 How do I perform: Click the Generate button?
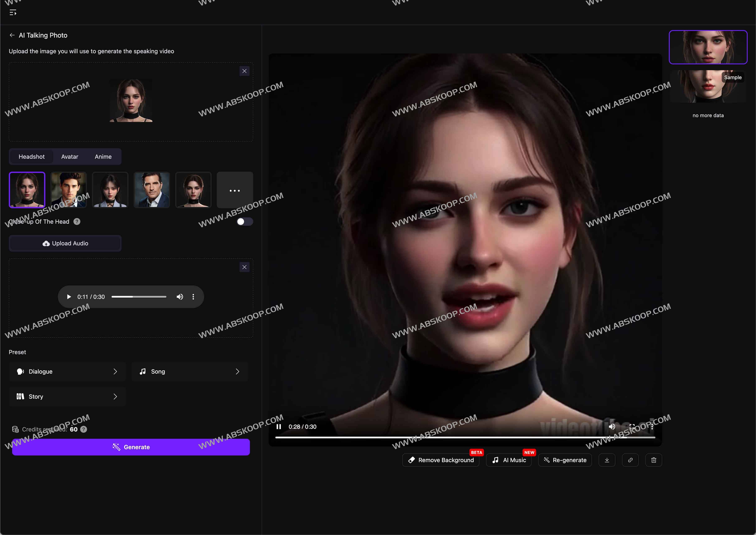coord(131,447)
